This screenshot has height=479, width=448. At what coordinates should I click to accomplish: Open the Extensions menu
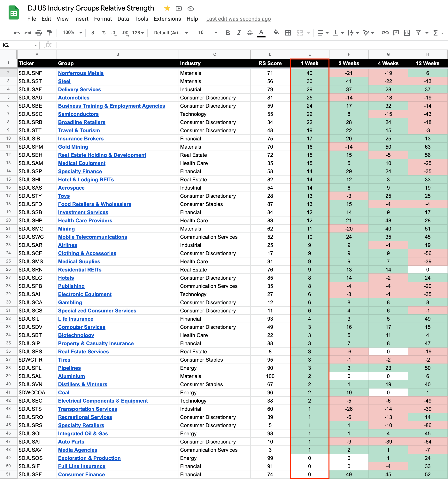[167, 19]
